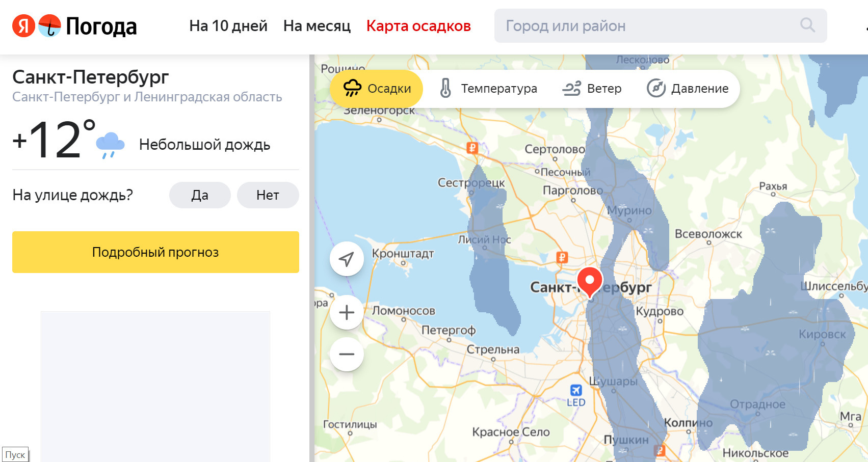
Task: Click the orange ruble marker near Сестрорецк
Action: pyautogui.click(x=472, y=148)
